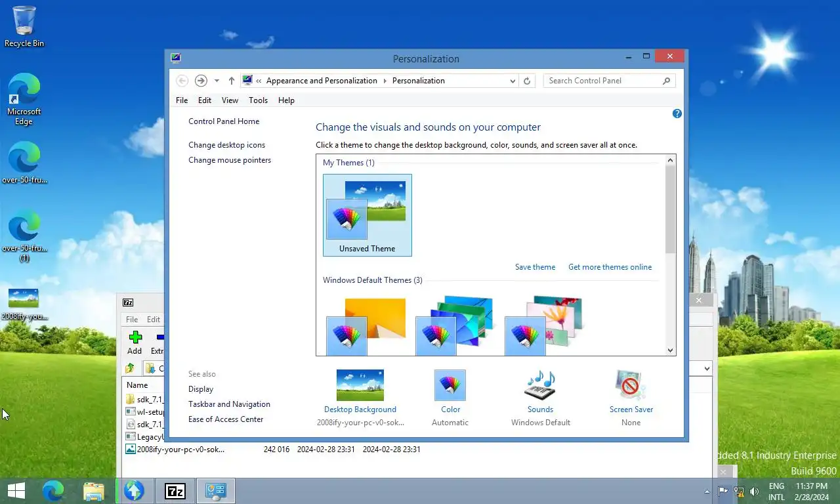Screen dimensions: 840x504
Task: Select the over-50-fru... (1) desktop file
Action: pos(24,236)
